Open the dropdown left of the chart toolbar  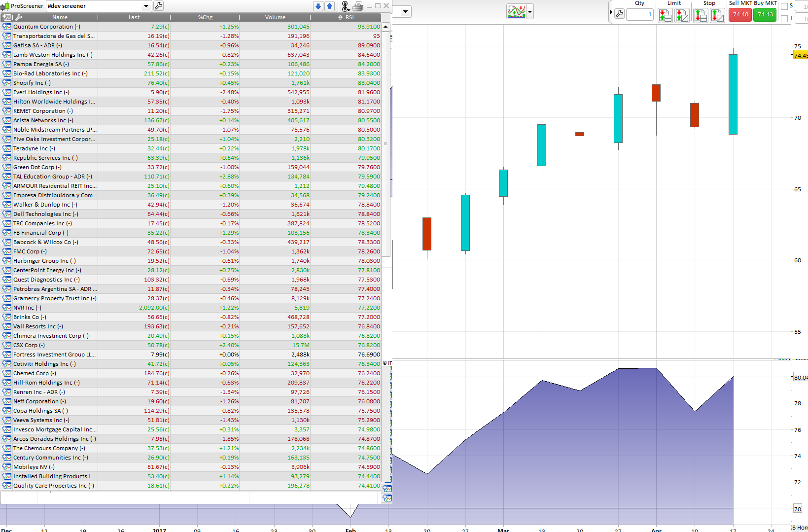point(405,11)
